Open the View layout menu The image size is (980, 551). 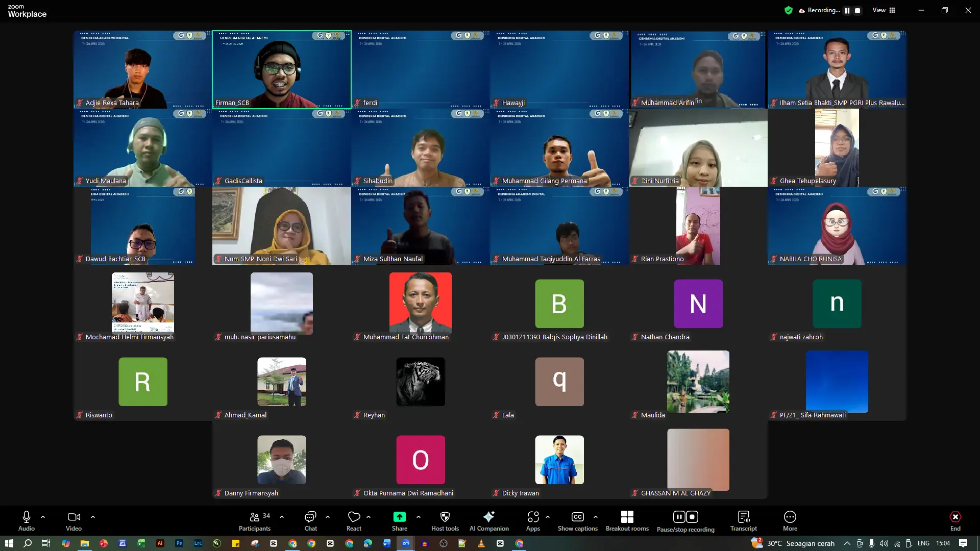[x=884, y=10]
